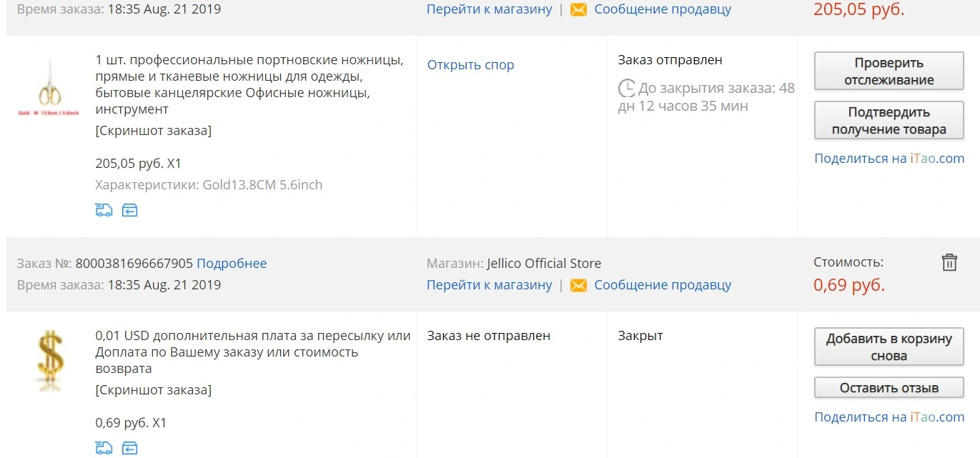Open the tailor scissors product title
980x458 pixels.
(249, 84)
